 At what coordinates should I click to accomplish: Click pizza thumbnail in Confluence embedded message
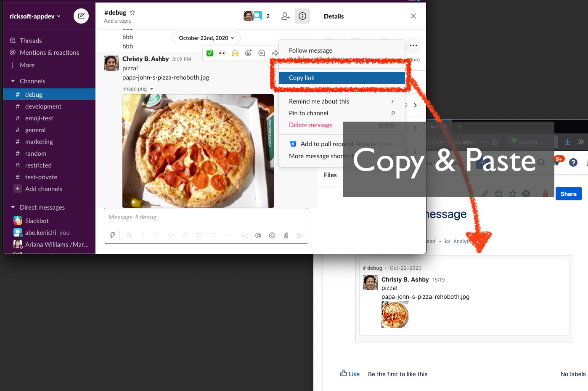click(395, 314)
